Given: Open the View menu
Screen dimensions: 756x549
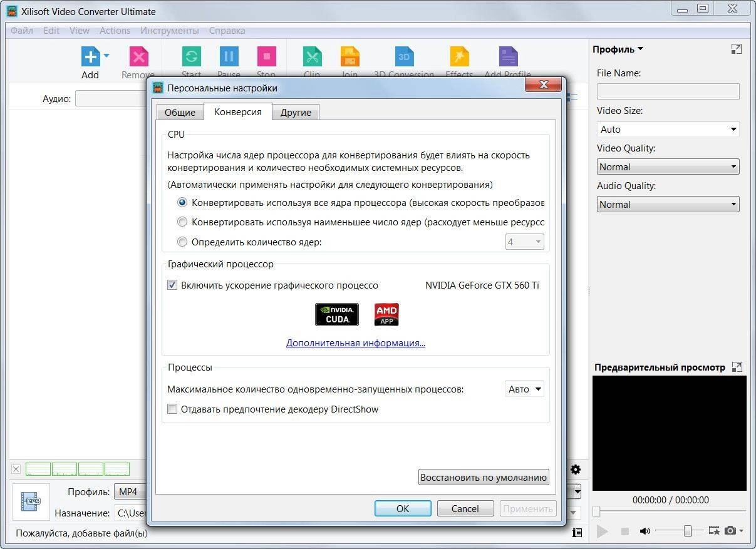Looking at the screenshot, I should tap(80, 30).
